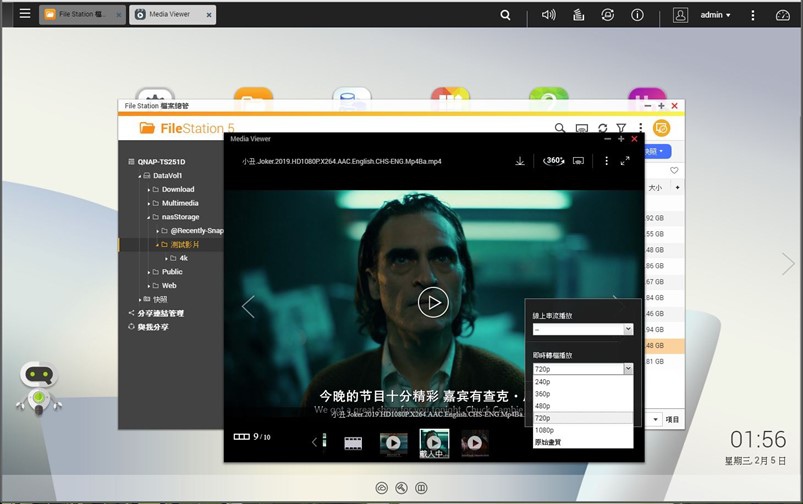Select the 測試影片 folder

coord(184,244)
